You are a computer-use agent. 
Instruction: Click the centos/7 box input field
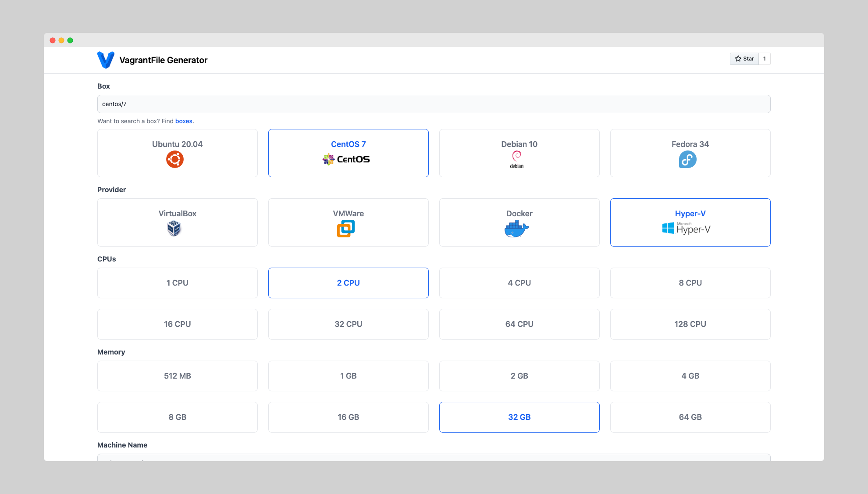(x=434, y=104)
